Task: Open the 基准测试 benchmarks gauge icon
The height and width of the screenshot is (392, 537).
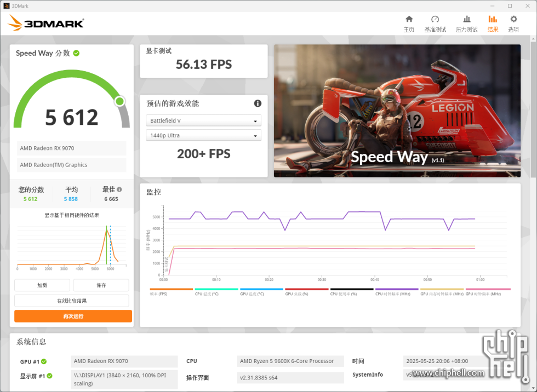Action: pyautogui.click(x=435, y=19)
